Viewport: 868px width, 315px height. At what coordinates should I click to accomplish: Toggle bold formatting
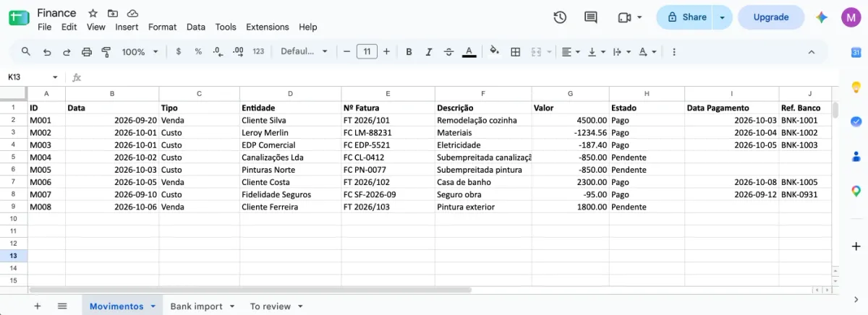[409, 52]
